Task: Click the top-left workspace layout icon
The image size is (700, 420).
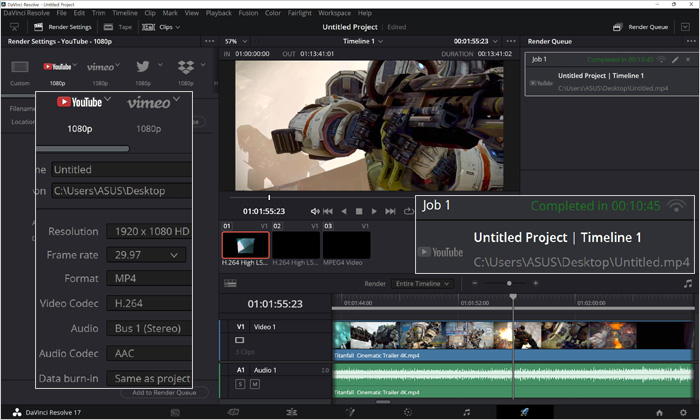Action: [x=14, y=27]
